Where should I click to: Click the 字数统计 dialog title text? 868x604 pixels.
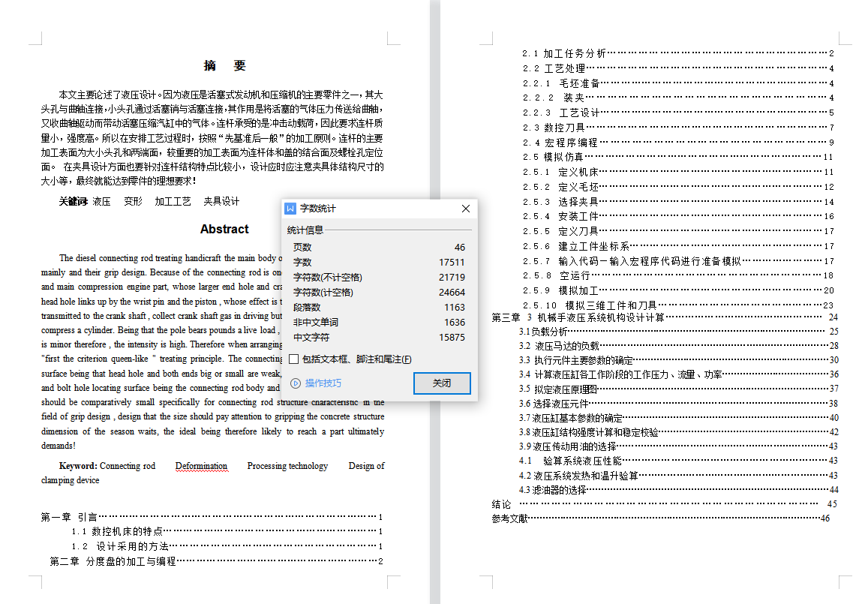[x=318, y=209]
